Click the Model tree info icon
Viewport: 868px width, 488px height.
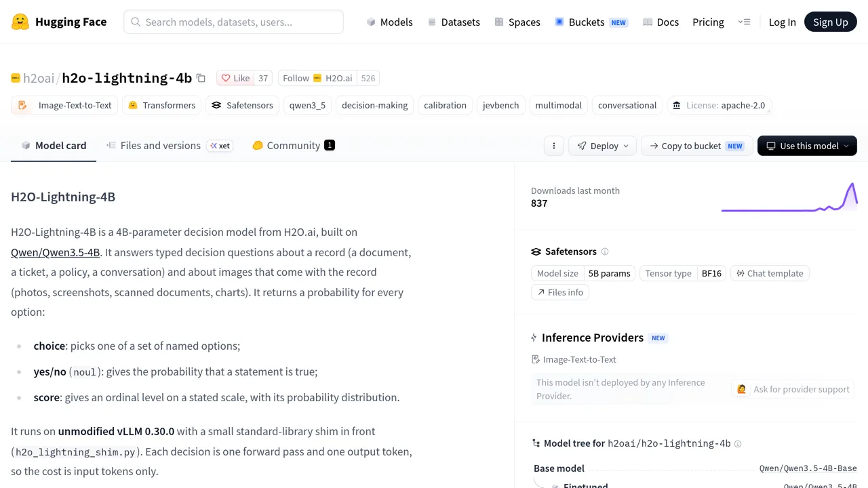pos(738,444)
